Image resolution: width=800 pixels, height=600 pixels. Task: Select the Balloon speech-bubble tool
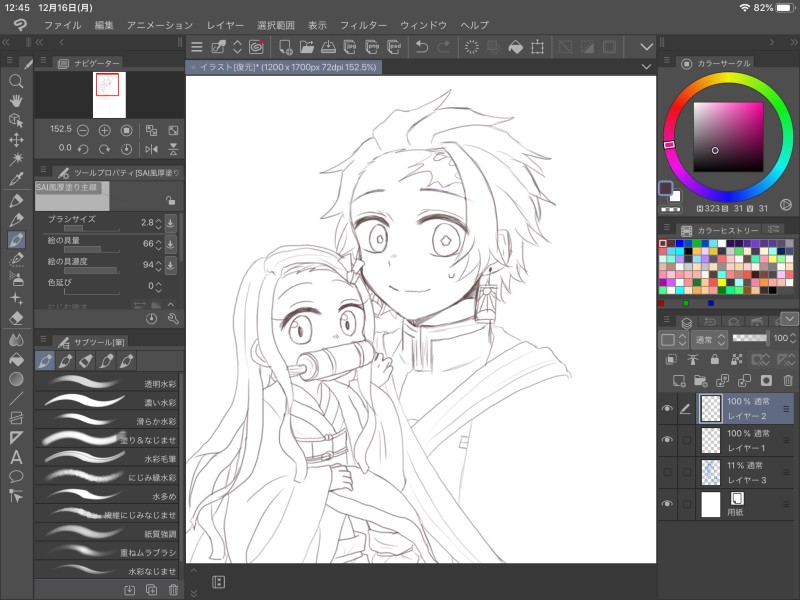click(x=16, y=476)
